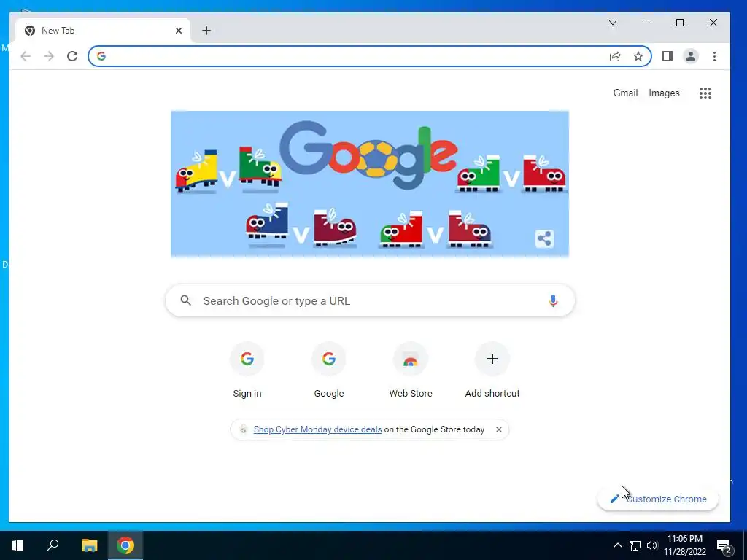Focus the Search Google or type a URL box

pyautogui.click(x=370, y=300)
